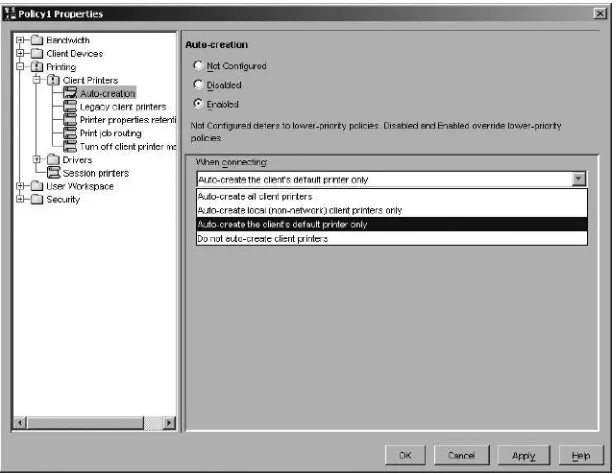
Task: Expand the Client Devices tree node
Action: tap(20, 53)
